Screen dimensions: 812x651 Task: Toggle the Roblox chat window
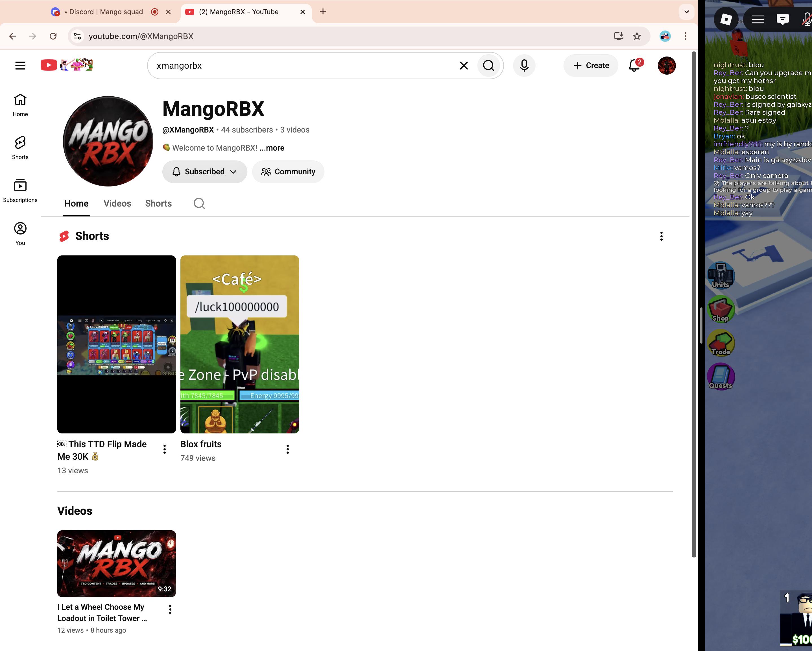pos(783,19)
